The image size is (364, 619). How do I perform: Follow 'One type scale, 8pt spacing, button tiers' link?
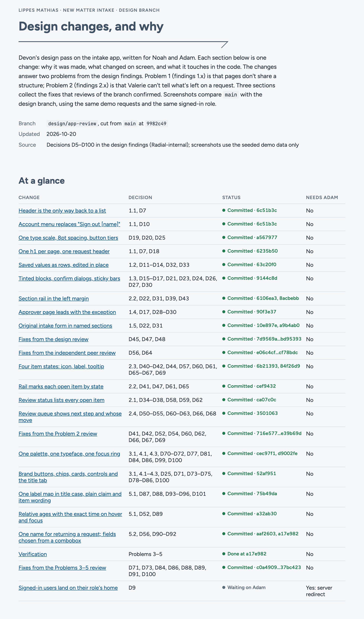(x=68, y=238)
